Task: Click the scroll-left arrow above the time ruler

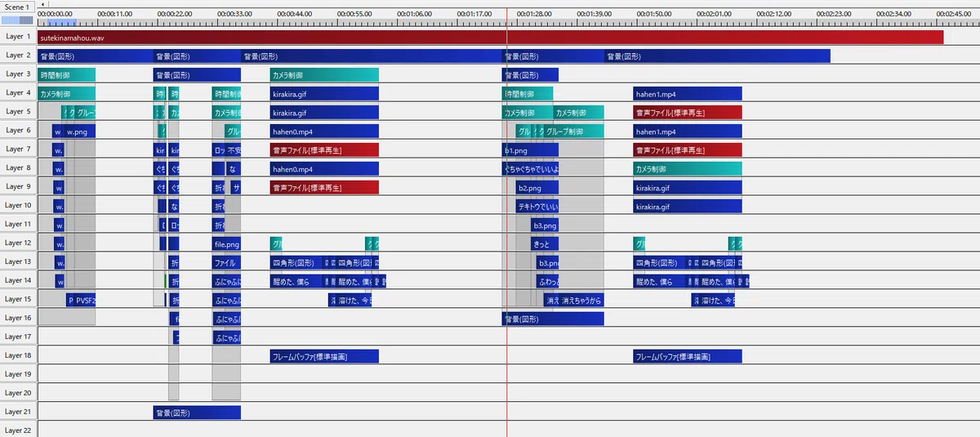Action: (x=42, y=4)
